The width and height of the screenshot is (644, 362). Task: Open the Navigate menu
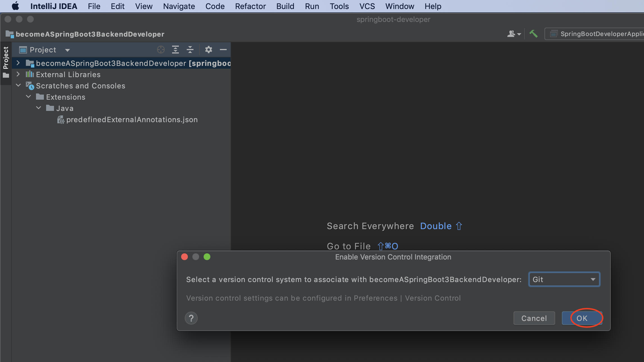point(179,6)
